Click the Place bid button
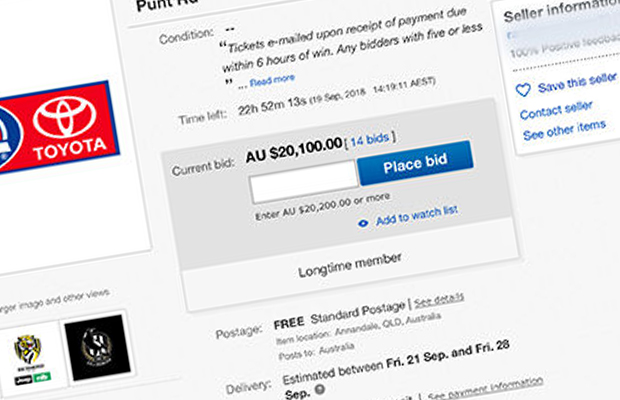 pos(415,163)
